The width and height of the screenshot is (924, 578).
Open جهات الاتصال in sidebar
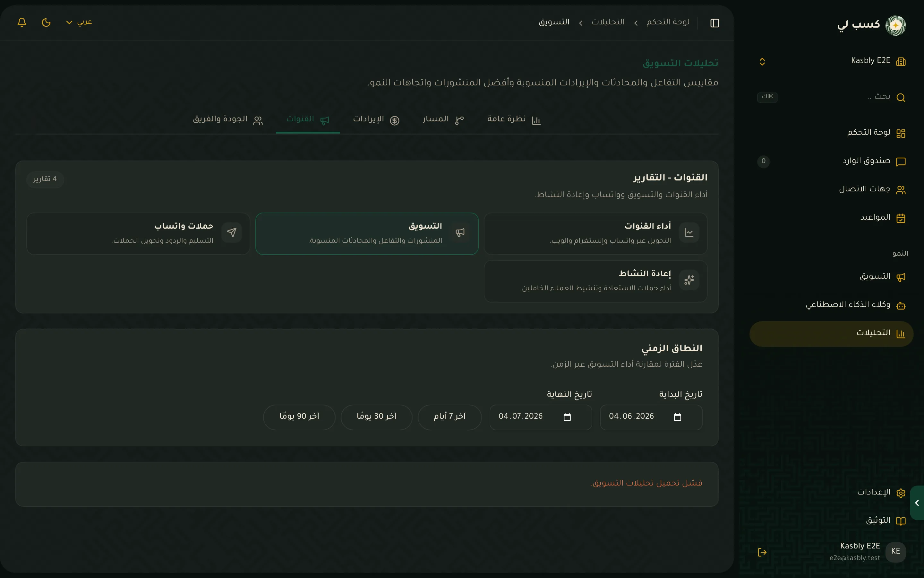click(x=832, y=189)
